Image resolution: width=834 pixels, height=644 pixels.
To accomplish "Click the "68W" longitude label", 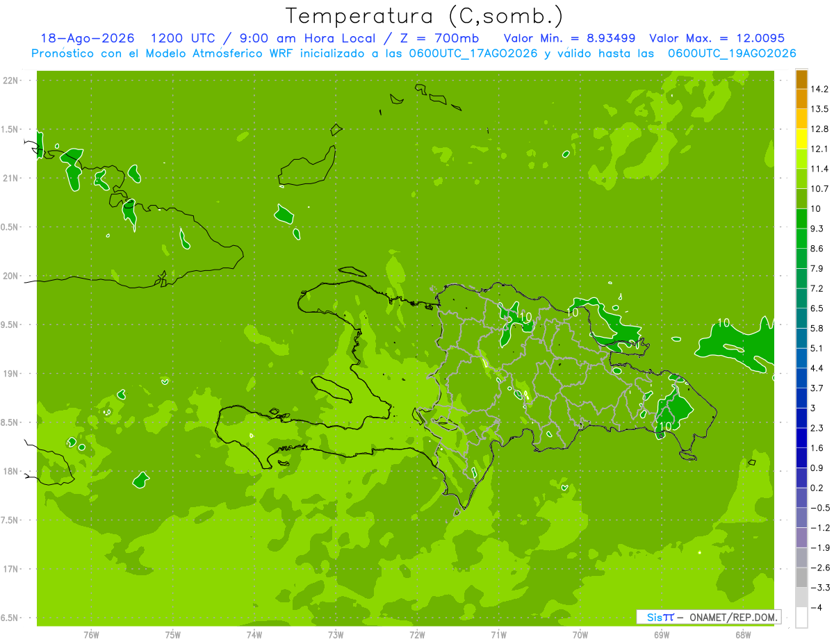I will pyautogui.click(x=743, y=634).
